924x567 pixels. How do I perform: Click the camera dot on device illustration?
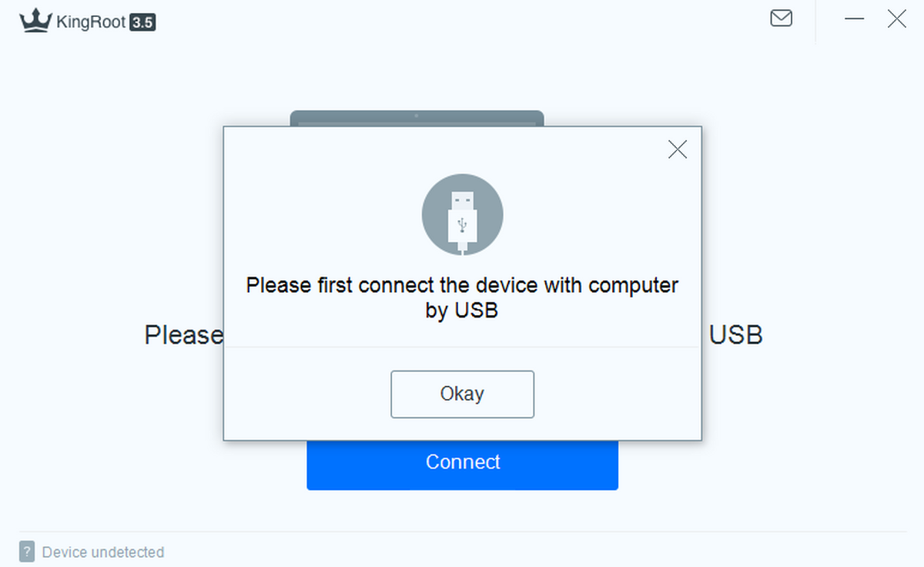click(x=417, y=116)
